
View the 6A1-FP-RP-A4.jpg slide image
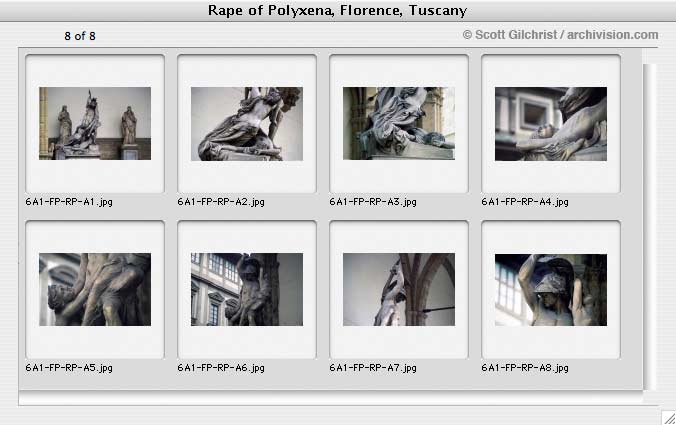[x=551, y=124]
